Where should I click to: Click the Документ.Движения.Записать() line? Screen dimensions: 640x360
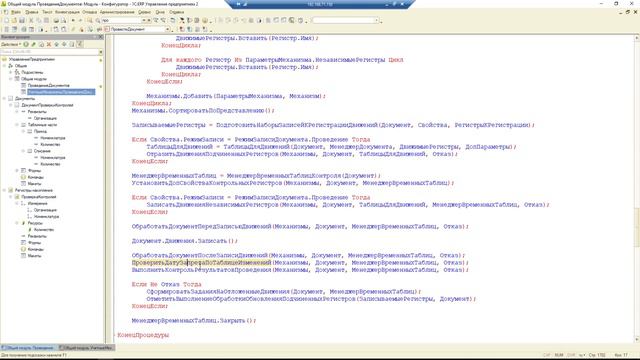[x=184, y=241]
